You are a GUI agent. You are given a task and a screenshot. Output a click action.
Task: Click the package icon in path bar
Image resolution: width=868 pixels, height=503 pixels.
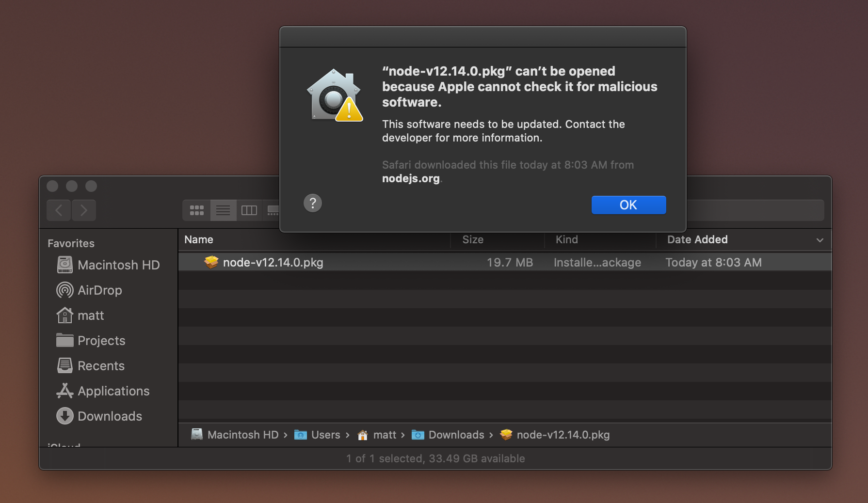pyautogui.click(x=506, y=435)
